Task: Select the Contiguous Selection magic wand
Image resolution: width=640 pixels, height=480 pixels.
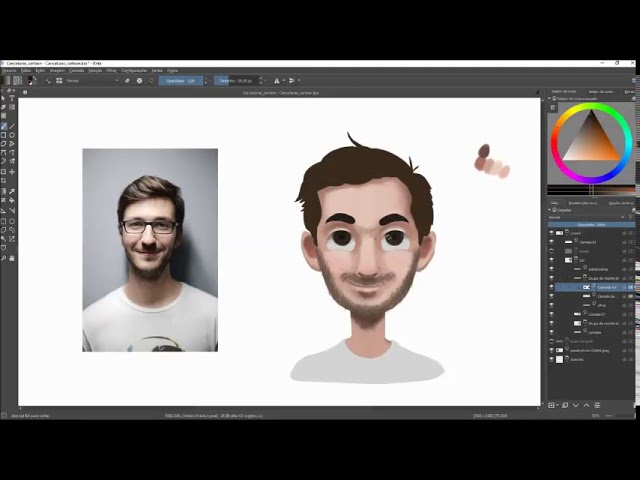Action: point(3,239)
